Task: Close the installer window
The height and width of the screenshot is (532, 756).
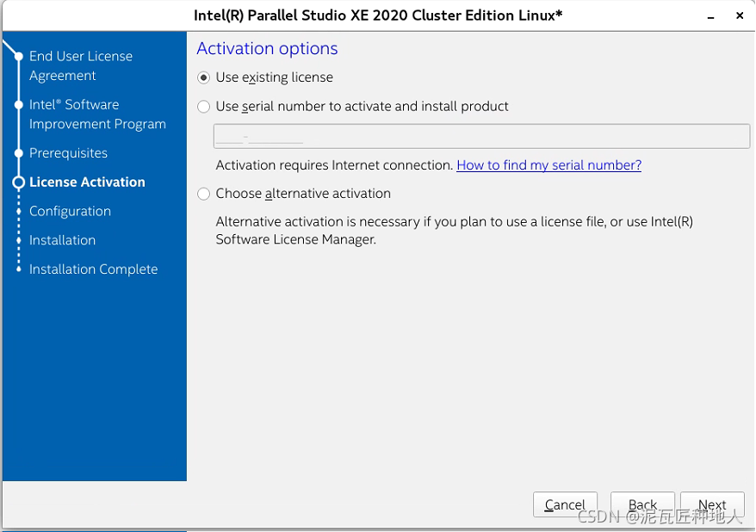Action: point(739,15)
